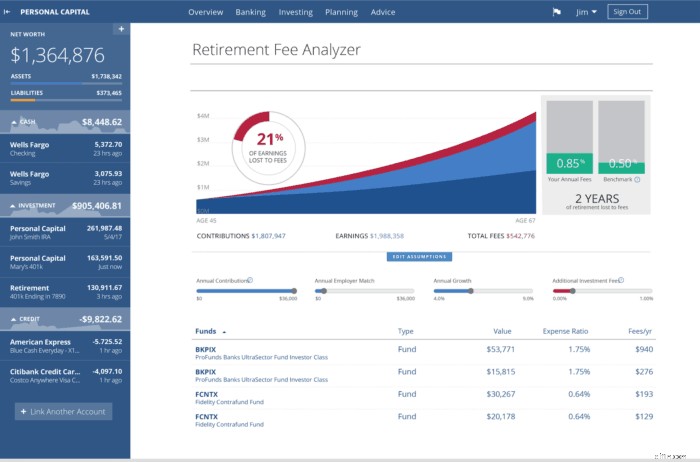This screenshot has height=462, width=700.
Task: Adjust the Additional Investment Fee slider handle
Action: (x=572, y=291)
